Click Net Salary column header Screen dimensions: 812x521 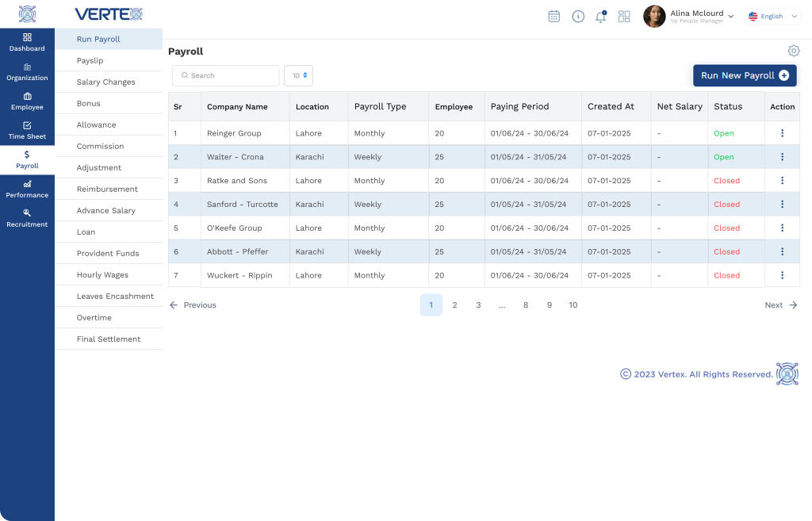pos(680,106)
